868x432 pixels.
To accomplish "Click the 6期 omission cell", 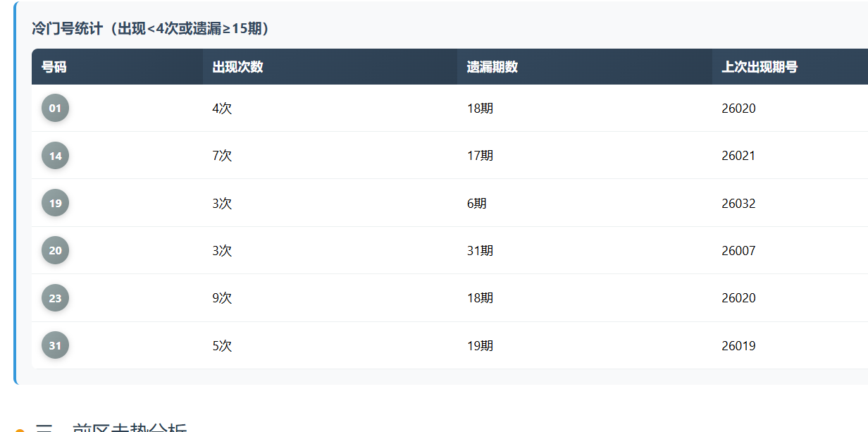I will [585, 203].
